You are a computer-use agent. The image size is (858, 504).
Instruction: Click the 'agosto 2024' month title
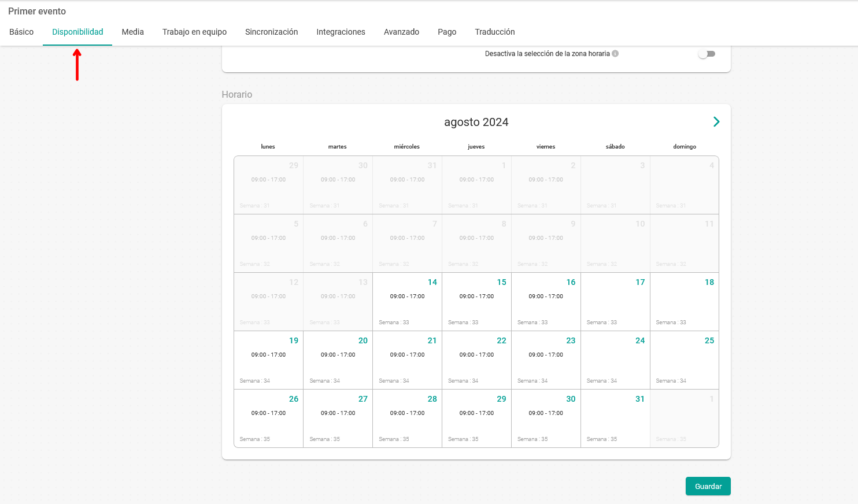(476, 122)
